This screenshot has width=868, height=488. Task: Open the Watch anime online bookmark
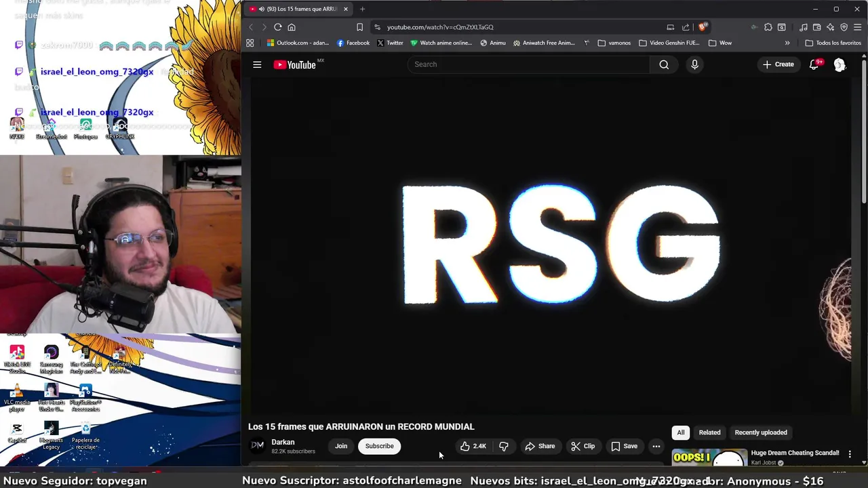click(x=441, y=43)
